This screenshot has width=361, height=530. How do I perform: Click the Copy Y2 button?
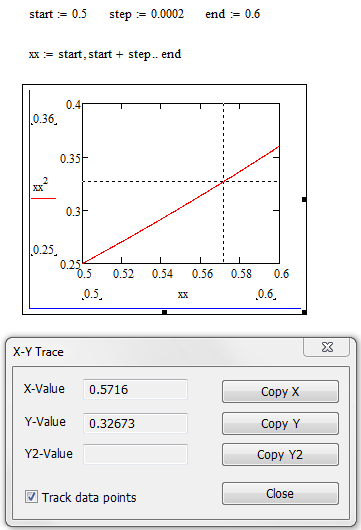280,455
